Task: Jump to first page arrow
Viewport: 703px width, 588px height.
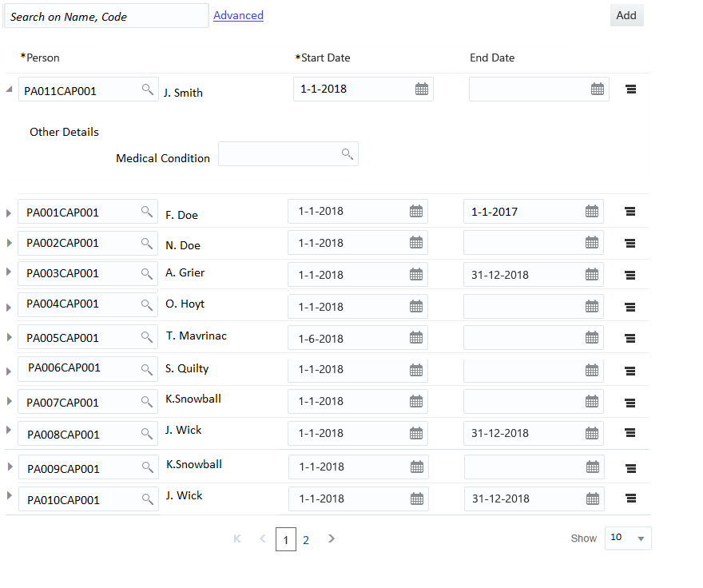Action: coord(237,538)
